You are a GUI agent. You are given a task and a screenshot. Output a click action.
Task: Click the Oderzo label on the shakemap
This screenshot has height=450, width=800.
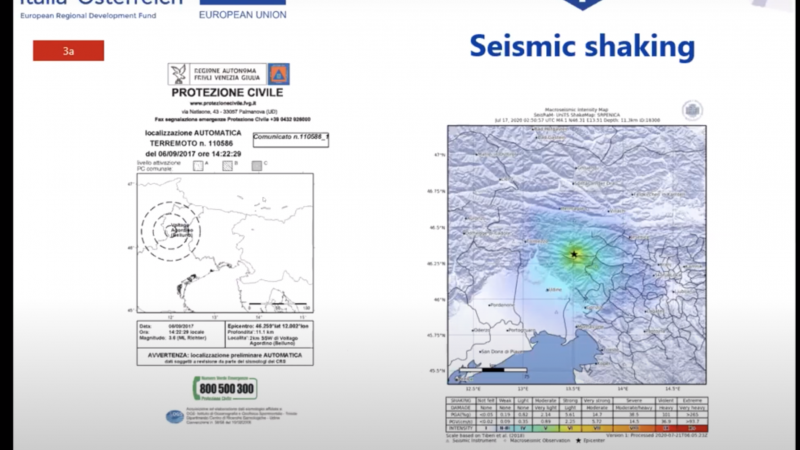tap(482, 330)
